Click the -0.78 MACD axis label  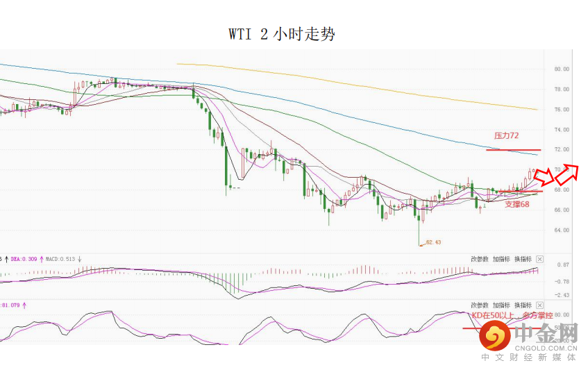click(562, 282)
